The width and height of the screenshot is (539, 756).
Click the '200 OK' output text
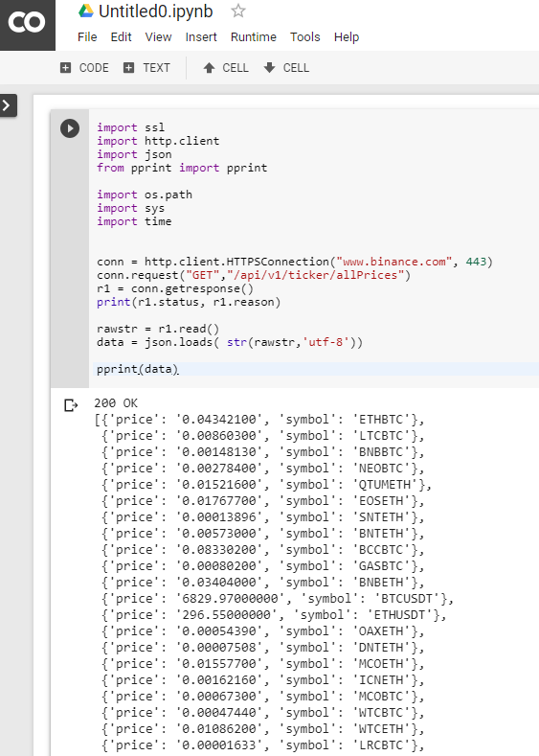[x=116, y=403]
